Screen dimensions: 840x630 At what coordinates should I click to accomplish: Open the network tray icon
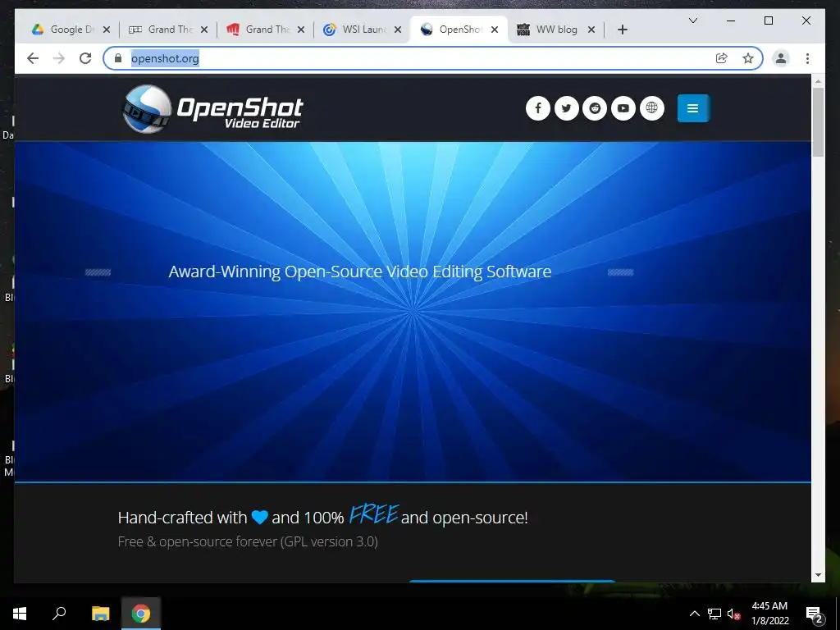714,614
